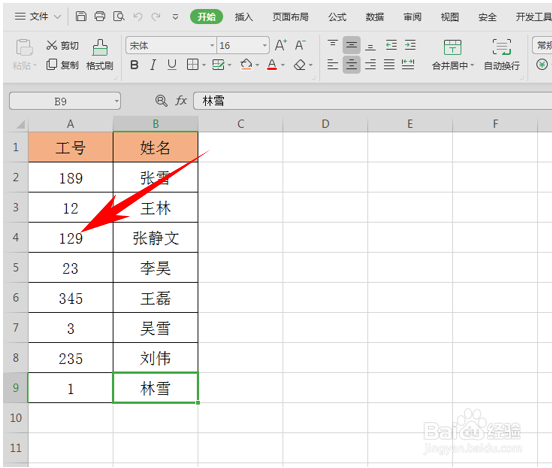Click the Cut (剪切) button

point(62,45)
